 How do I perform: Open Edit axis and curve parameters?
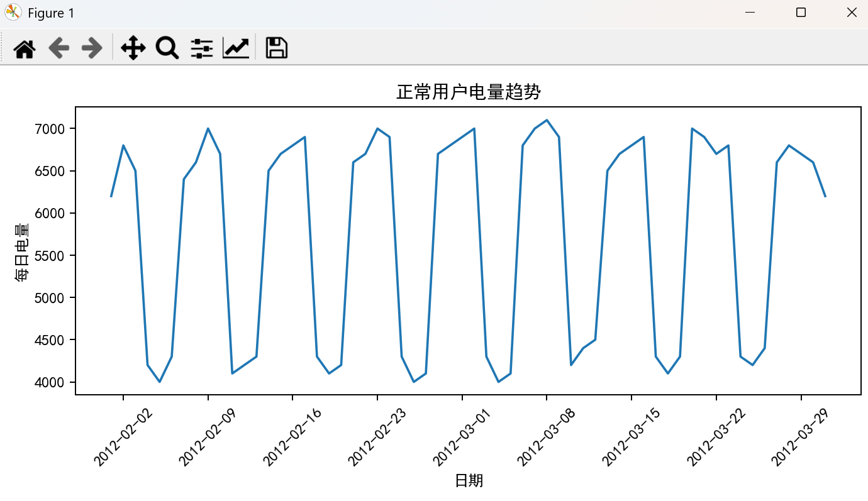pos(236,48)
